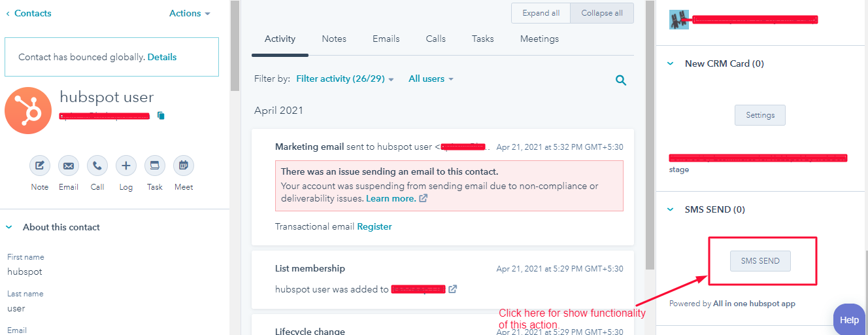Open the Filter activity (26/29) dropdown
The width and height of the screenshot is (868, 335).
point(345,79)
